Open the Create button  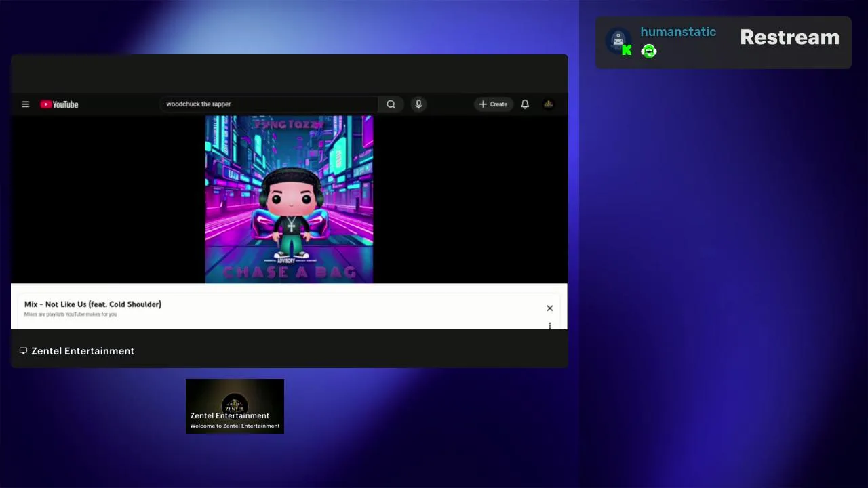point(493,104)
